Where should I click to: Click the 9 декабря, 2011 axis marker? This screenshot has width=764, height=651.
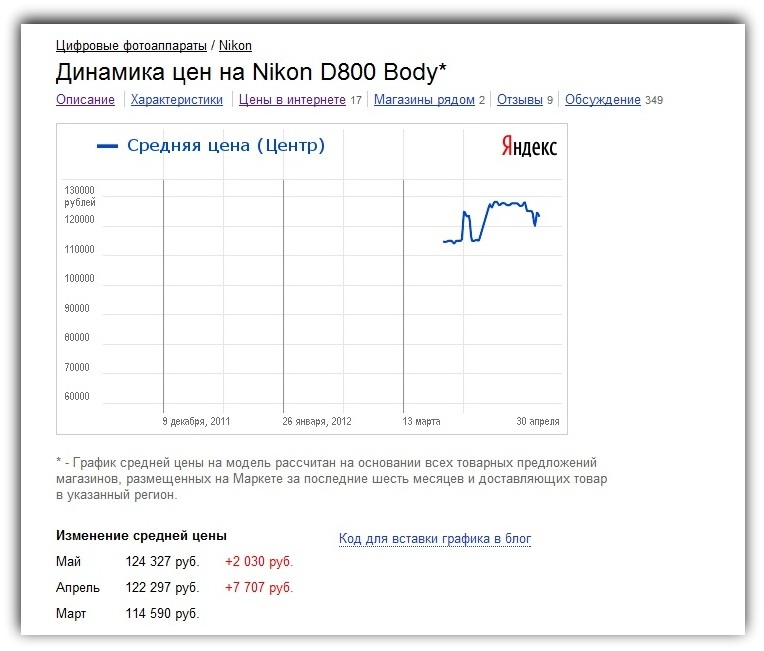click(196, 421)
